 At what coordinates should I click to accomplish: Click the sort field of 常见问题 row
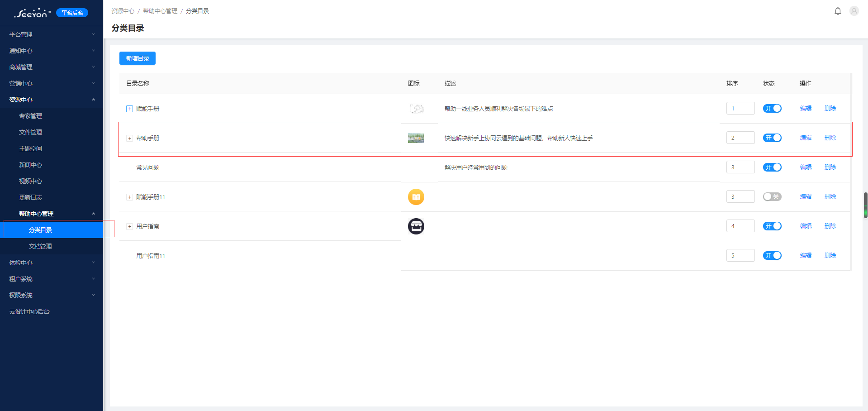tap(740, 167)
